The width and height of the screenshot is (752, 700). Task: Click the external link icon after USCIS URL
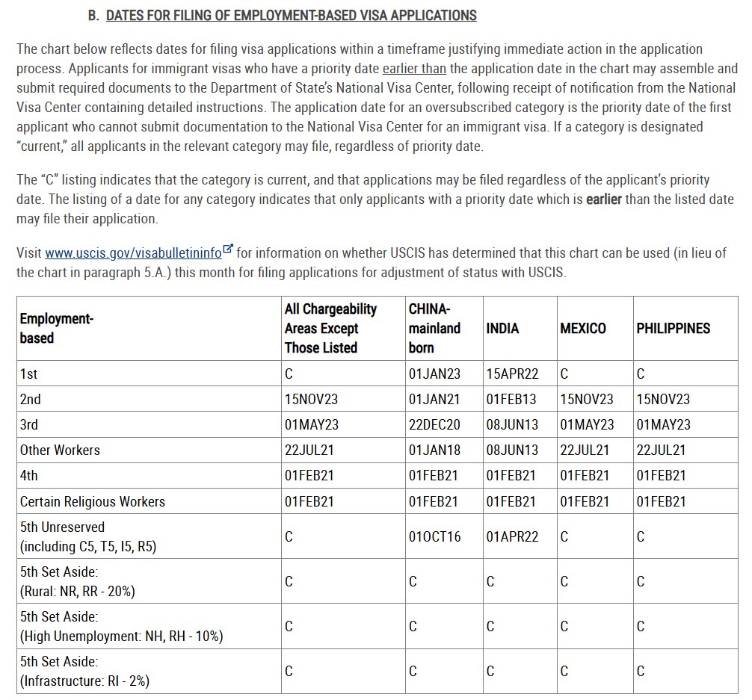tap(228, 250)
